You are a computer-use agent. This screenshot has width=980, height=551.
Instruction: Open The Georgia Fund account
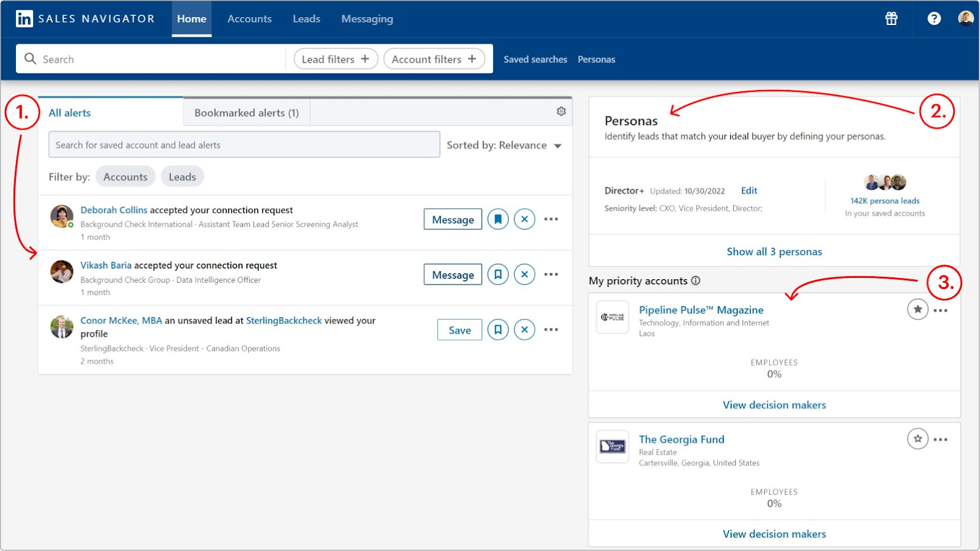click(682, 439)
